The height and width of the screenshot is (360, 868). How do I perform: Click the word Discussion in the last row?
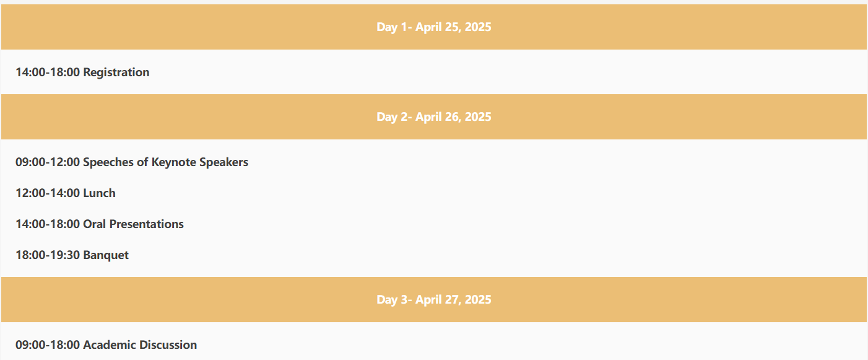(168, 345)
